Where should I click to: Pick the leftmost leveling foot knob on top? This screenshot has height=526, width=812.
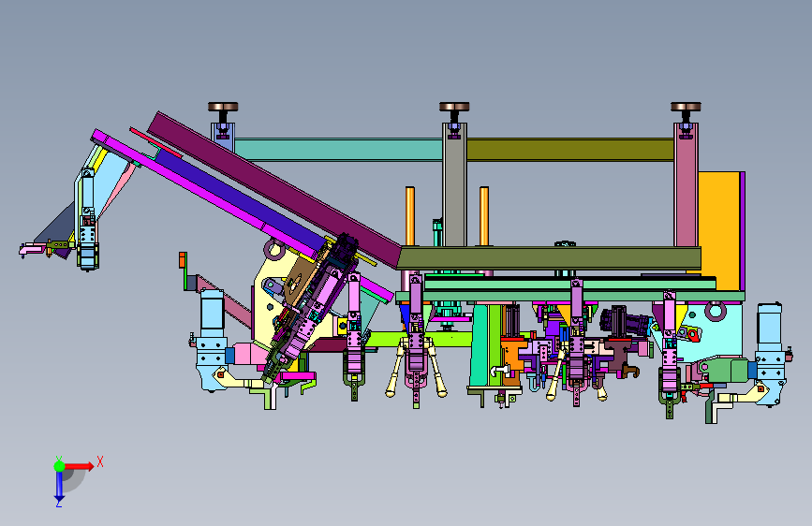223,108
